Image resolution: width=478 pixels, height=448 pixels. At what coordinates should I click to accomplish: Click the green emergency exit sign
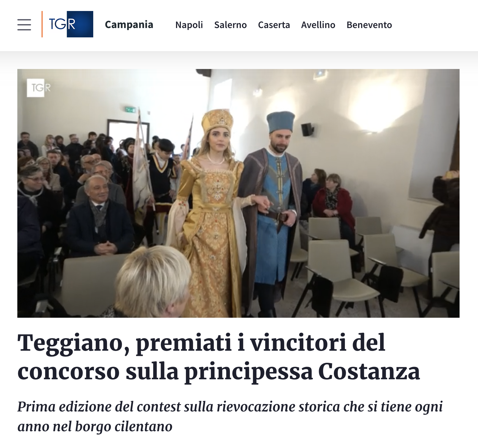pos(130,110)
